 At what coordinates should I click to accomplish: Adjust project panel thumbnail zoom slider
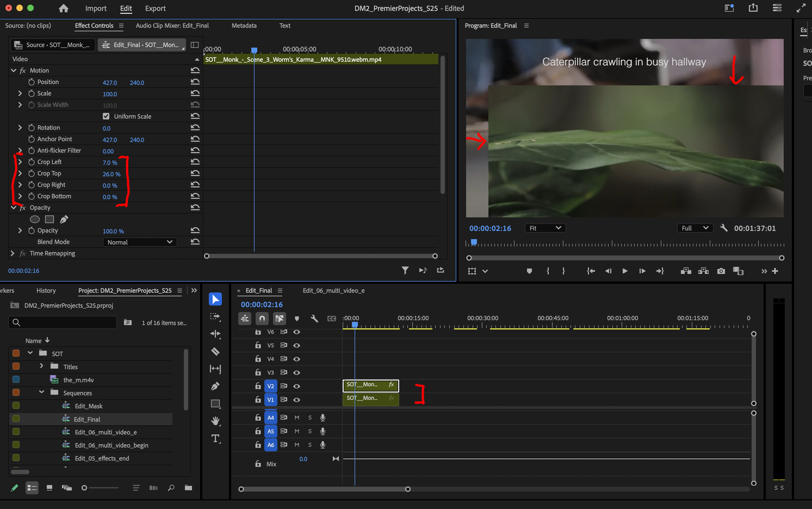(x=85, y=488)
